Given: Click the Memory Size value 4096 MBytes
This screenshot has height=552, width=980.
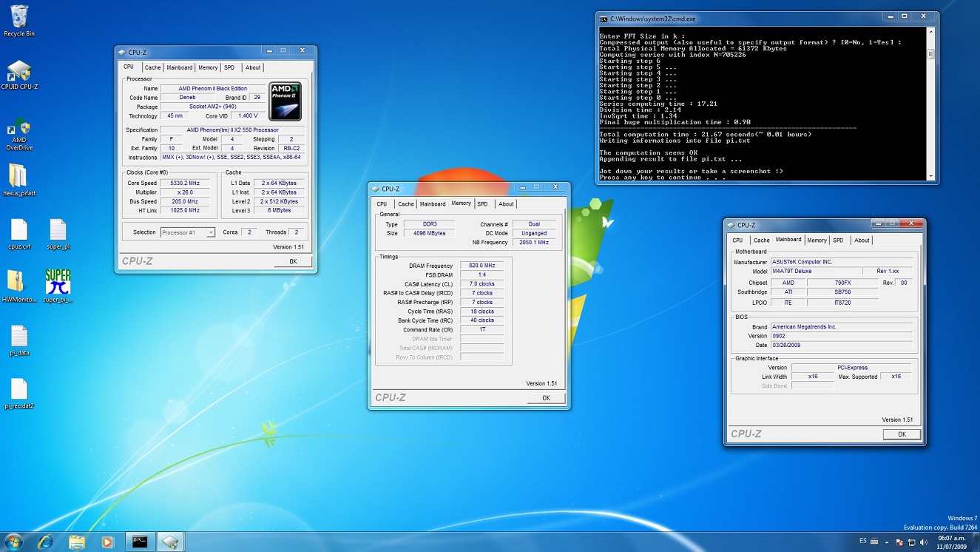Looking at the screenshot, I should 429,233.
